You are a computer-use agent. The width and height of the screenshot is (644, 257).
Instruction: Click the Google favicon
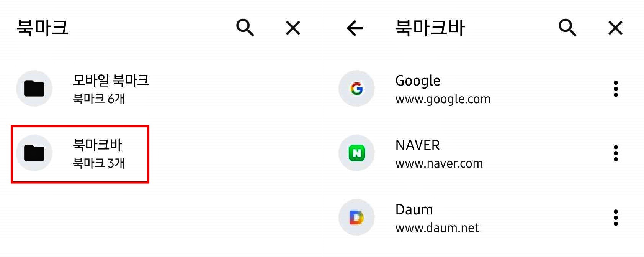click(356, 89)
